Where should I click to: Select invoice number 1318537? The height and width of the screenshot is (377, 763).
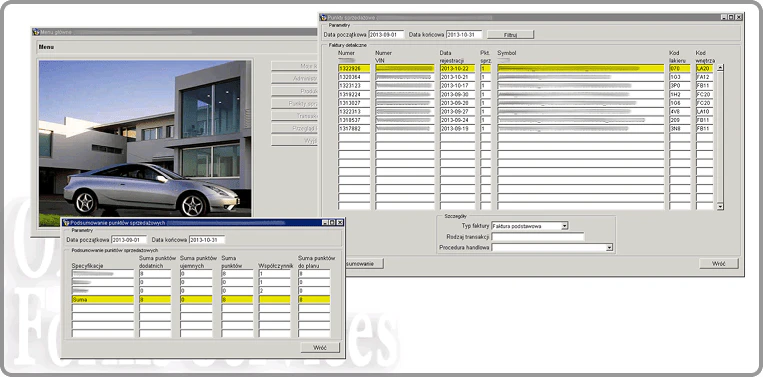(354, 120)
